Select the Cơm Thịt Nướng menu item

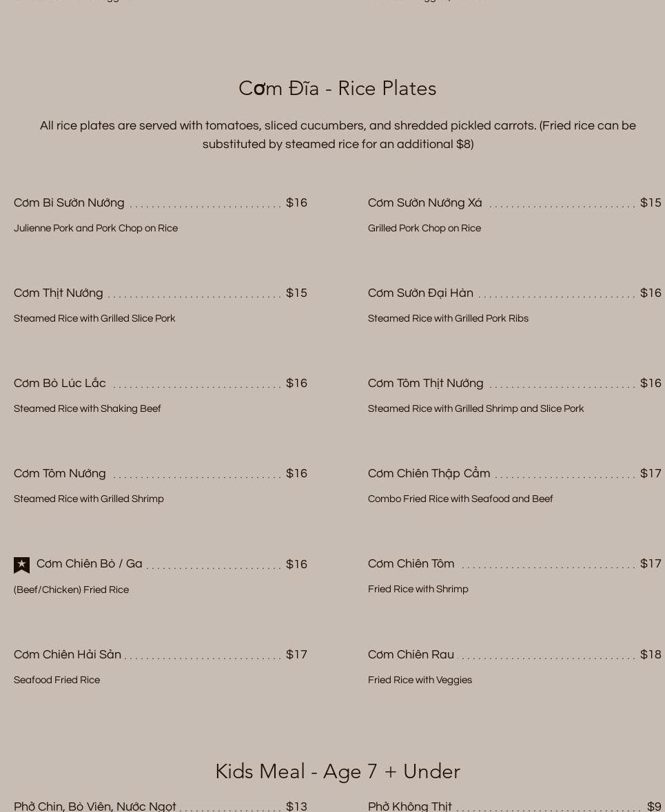pos(59,293)
